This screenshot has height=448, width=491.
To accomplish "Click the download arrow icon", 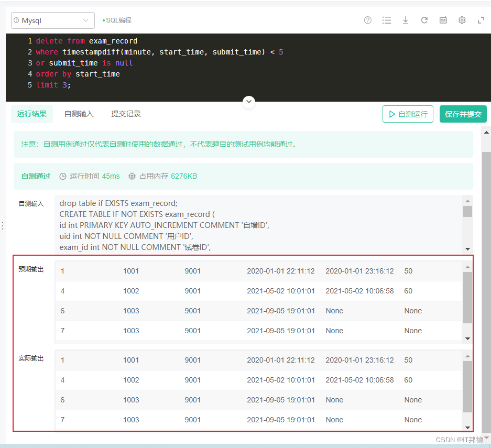I will point(406,20).
